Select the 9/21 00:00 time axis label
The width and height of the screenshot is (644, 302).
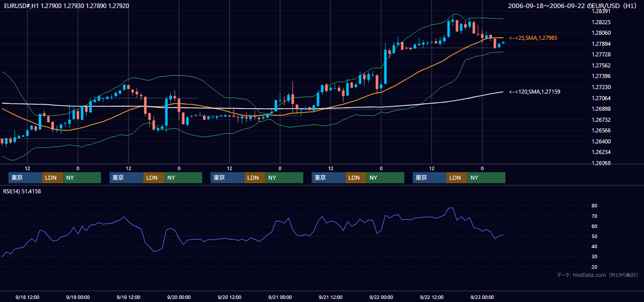[x=280, y=297]
